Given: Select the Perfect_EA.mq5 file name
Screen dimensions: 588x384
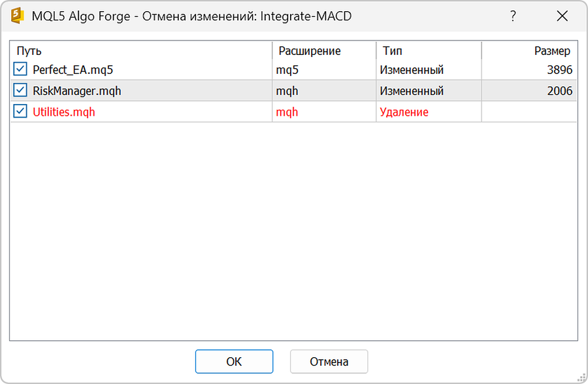Looking at the screenshot, I should tap(73, 70).
